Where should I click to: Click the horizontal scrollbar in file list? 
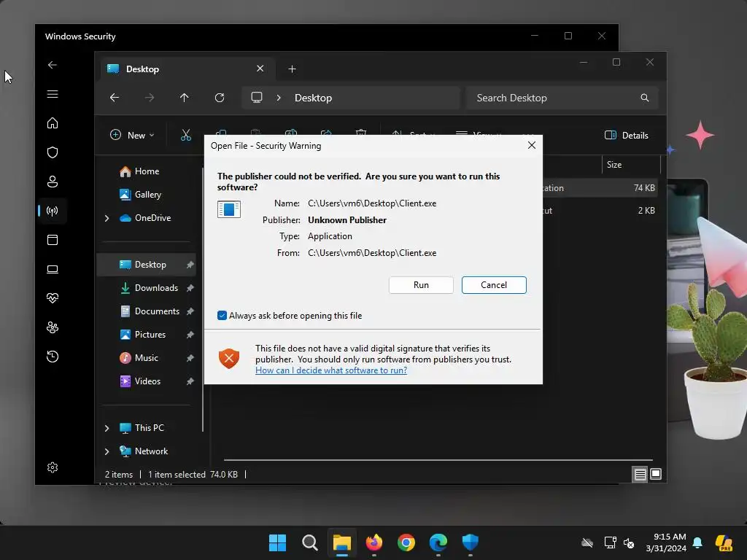[438, 460]
